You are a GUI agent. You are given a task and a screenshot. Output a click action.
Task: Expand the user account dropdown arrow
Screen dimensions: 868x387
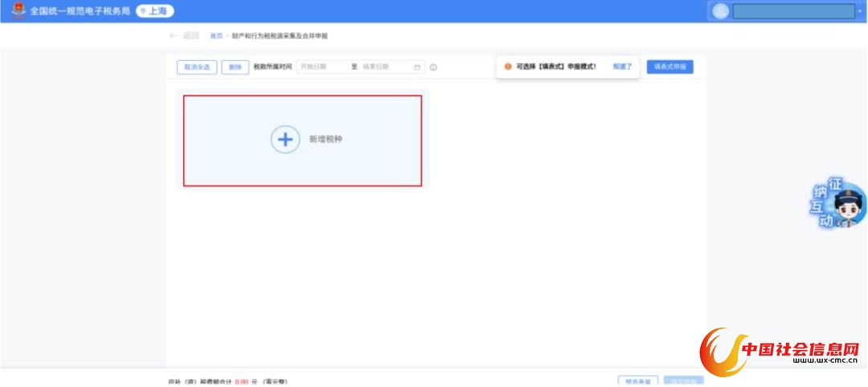click(x=860, y=11)
